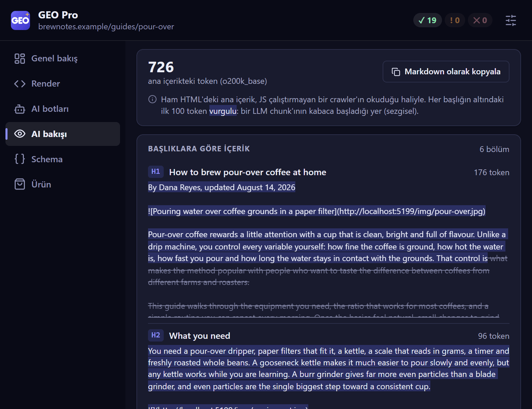Click the GEO Pro logo icon
The height and width of the screenshot is (409, 532).
tap(20, 20)
